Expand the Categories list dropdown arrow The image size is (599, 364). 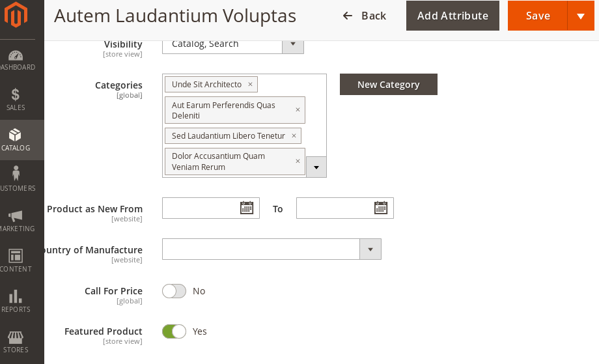pyautogui.click(x=316, y=167)
